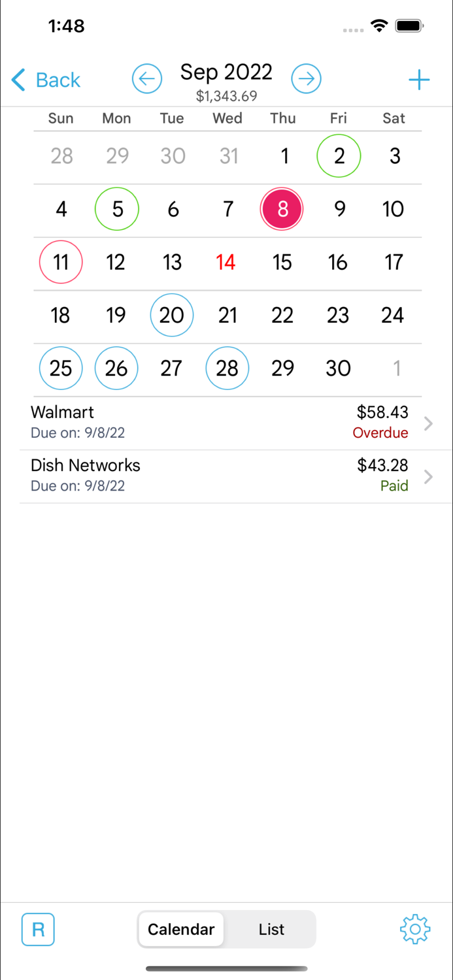Add a new bill with the plus icon
Viewport: 453px width, 980px height.
(x=419, y=80)
